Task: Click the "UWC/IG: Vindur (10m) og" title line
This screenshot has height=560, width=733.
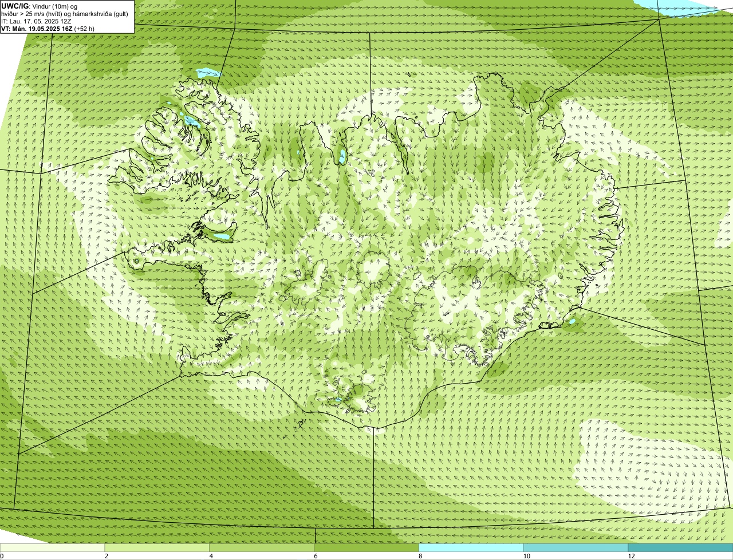Action: point(39,6)
